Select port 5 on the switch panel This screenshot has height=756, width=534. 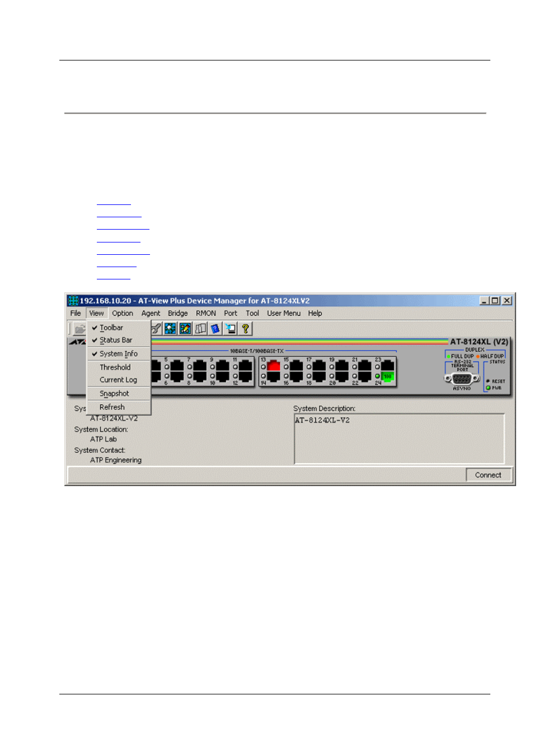tap(177, 366)
